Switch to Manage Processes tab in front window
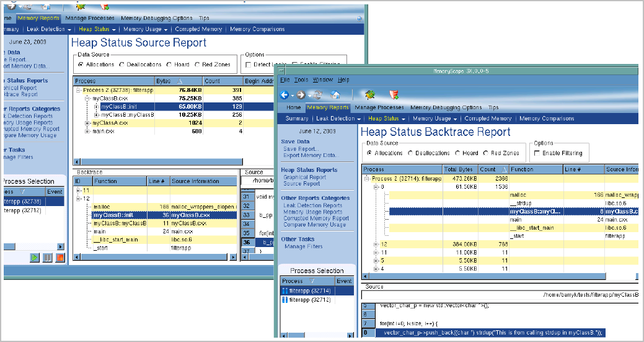The width and height of the screenshot is (644, 342). 379,108
